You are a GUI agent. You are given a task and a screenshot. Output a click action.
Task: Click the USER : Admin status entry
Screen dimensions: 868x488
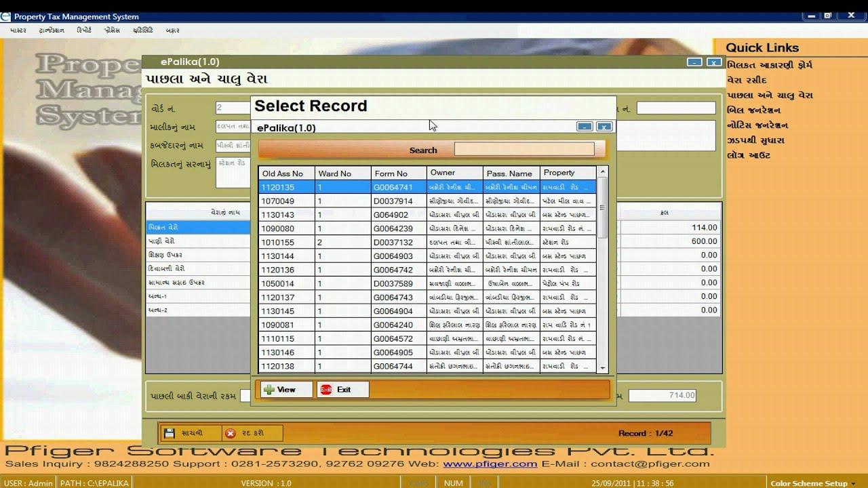(28, 483)
